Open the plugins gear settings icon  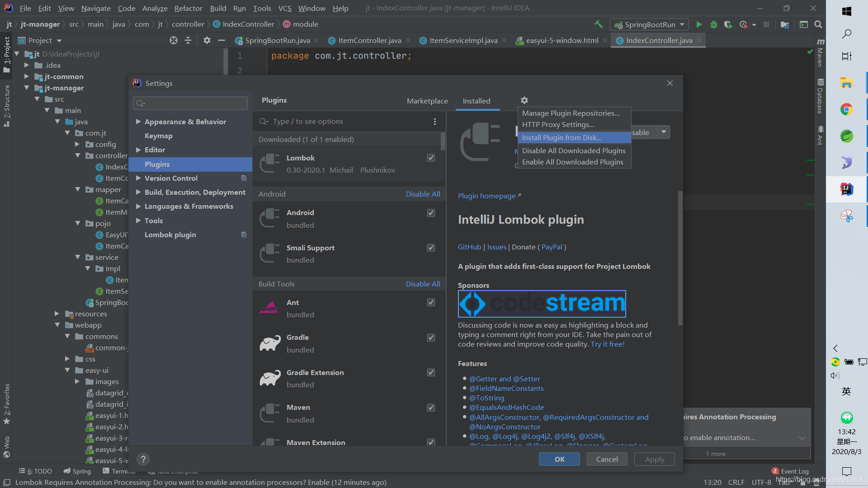click(x=524, y=100)
